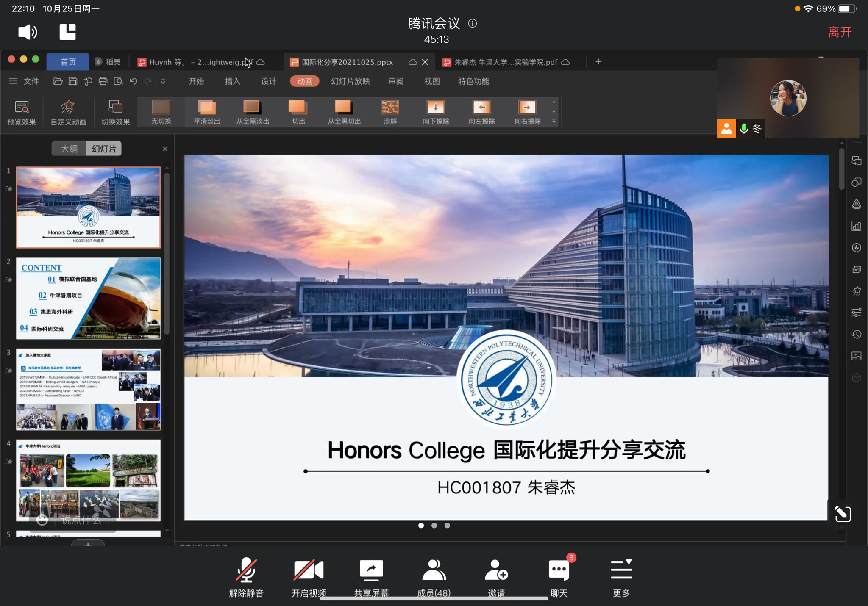
Task: Switch to the 大纲 outline view
Action: 69,149
